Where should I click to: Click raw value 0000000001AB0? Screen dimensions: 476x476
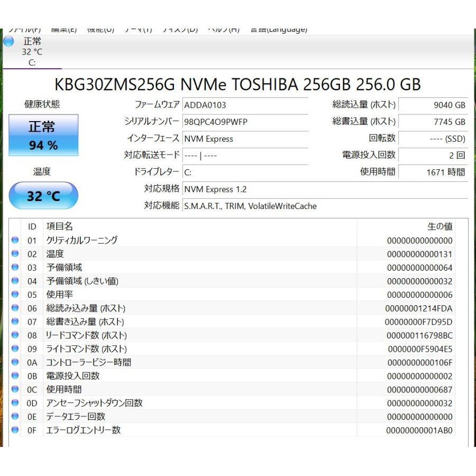pyautogui.click(x=419, y=431)
